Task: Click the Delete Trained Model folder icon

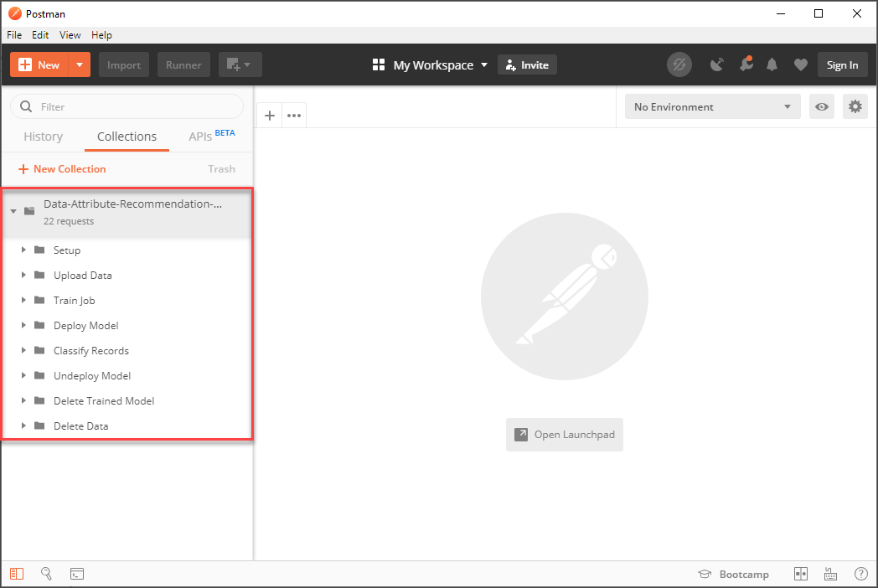Action: 39,401
